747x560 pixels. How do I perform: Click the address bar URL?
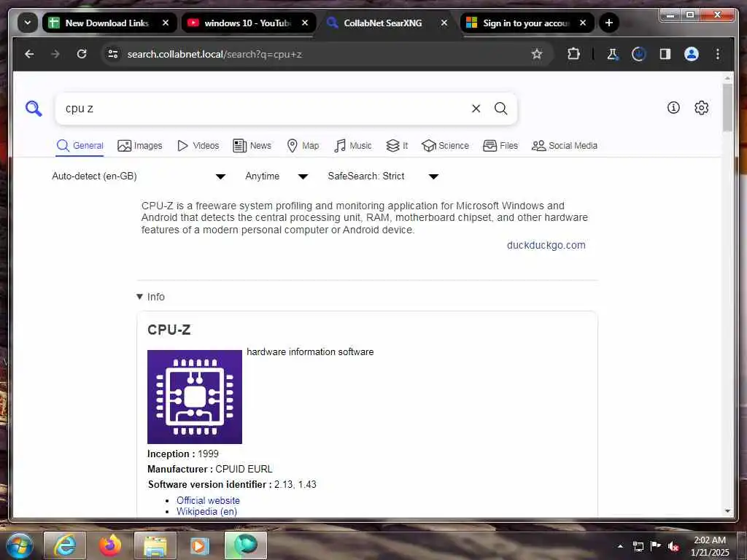click(x=214, y=54)
